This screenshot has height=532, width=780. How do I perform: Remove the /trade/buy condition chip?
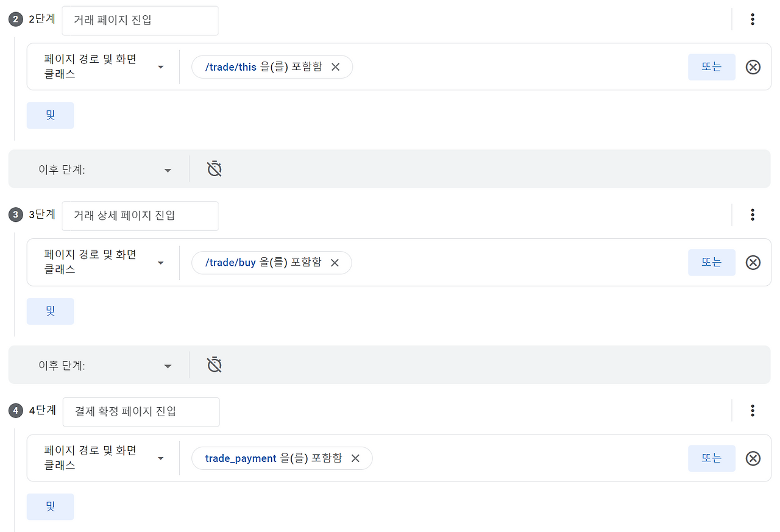pyautogui.click(x=335, y=263)
